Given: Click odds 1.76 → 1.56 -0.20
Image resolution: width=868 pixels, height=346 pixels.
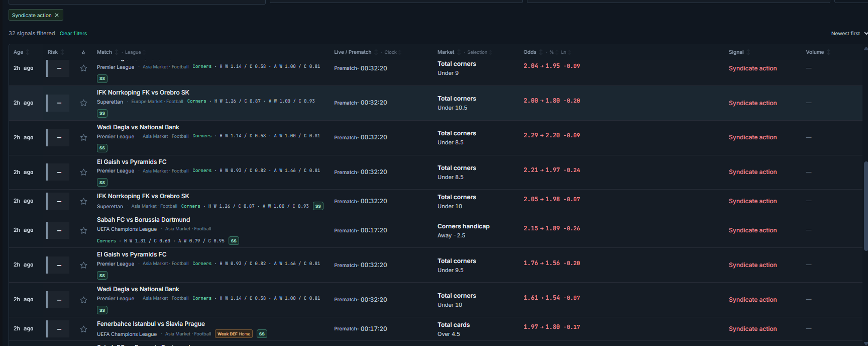Looking at the screenshot, I should (x=552, y=263).
